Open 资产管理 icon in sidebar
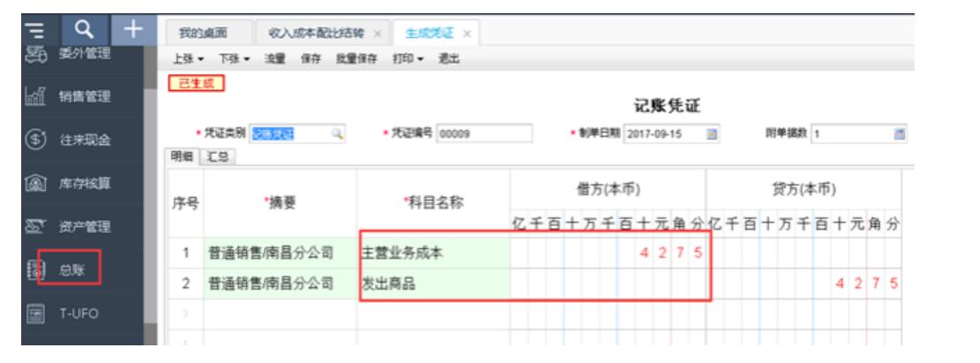The image size is (980, 363). tap(34, 227)
